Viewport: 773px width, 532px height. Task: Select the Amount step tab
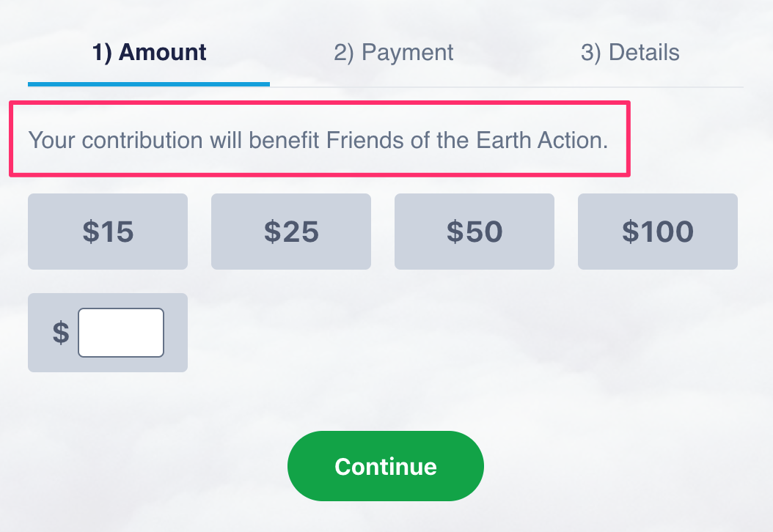(x=148, y=52)
